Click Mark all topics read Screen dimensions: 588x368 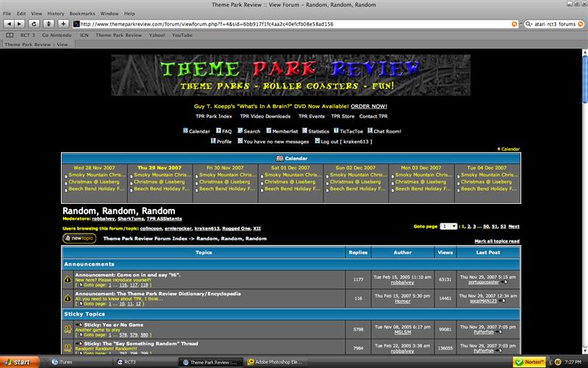coord(497,241)
